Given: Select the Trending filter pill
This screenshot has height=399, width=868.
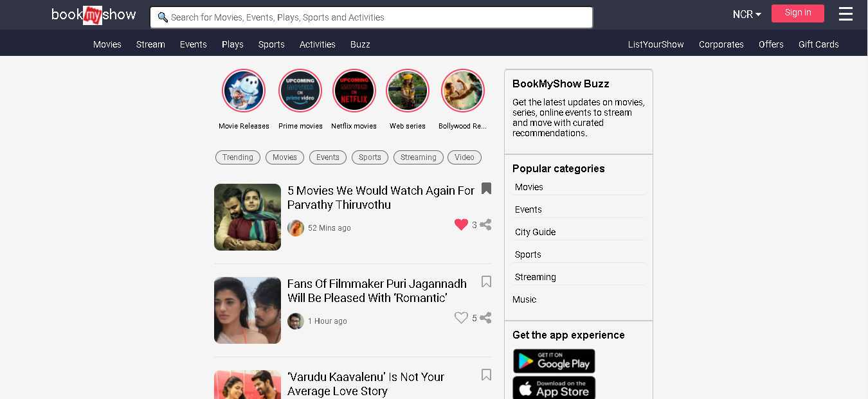Looking at the screenshot, I should (x=237, y=157).
